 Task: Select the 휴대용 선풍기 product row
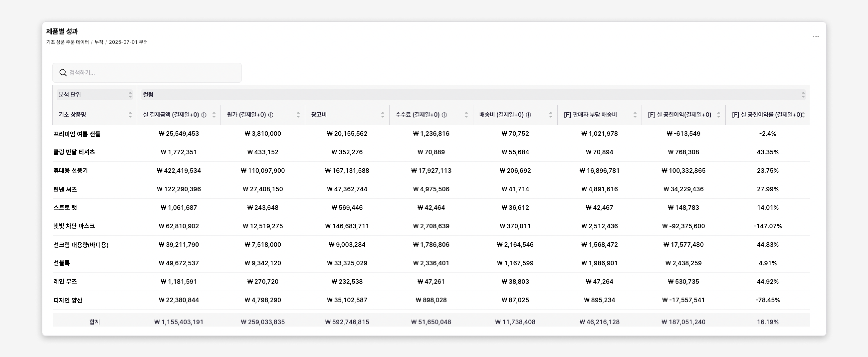click(70, 171)
